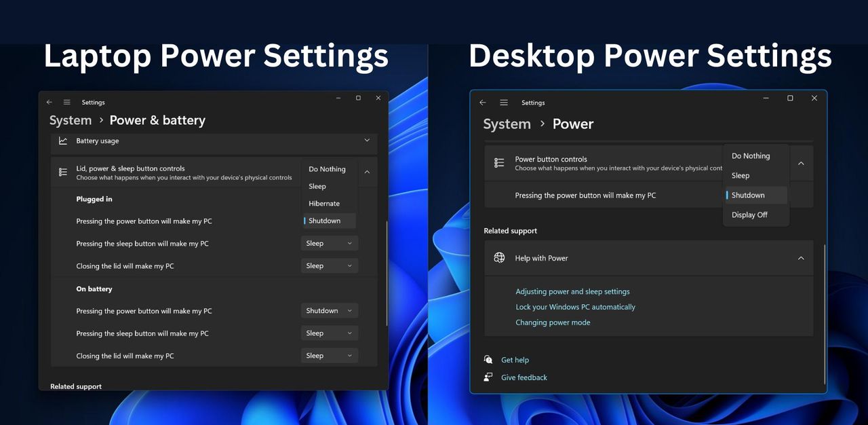Click On battery heading text
Image resolution: width=868 pixels, height=425 pixels.
(x=94, y=289)
